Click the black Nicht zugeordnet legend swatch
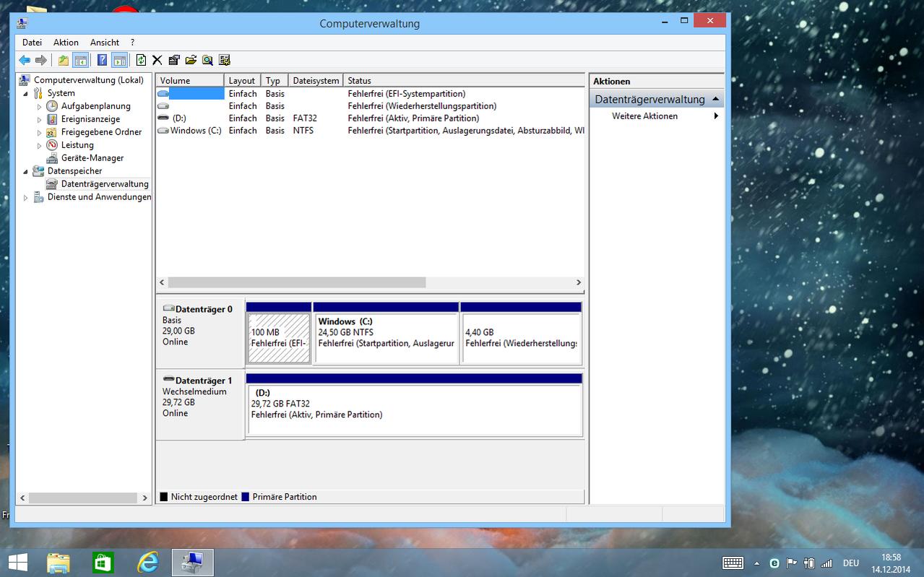 pyautogui.click(x=164, y=497)
